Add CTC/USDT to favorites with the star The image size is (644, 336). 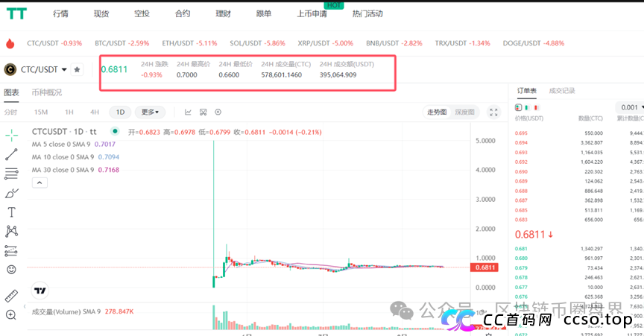77,69
